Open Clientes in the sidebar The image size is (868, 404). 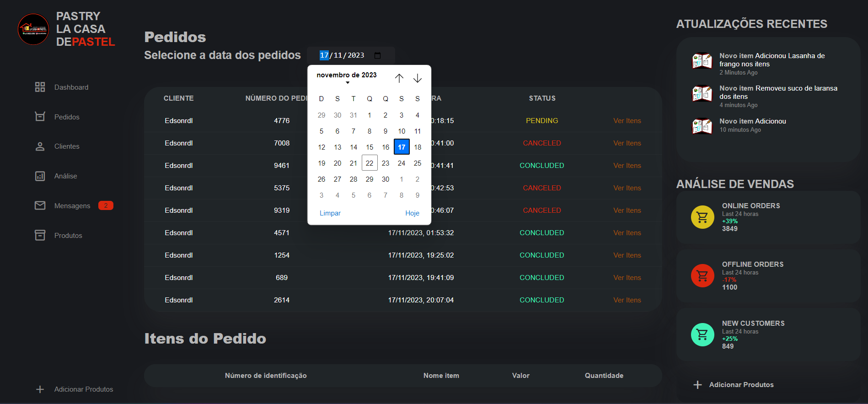click(67, 146)
